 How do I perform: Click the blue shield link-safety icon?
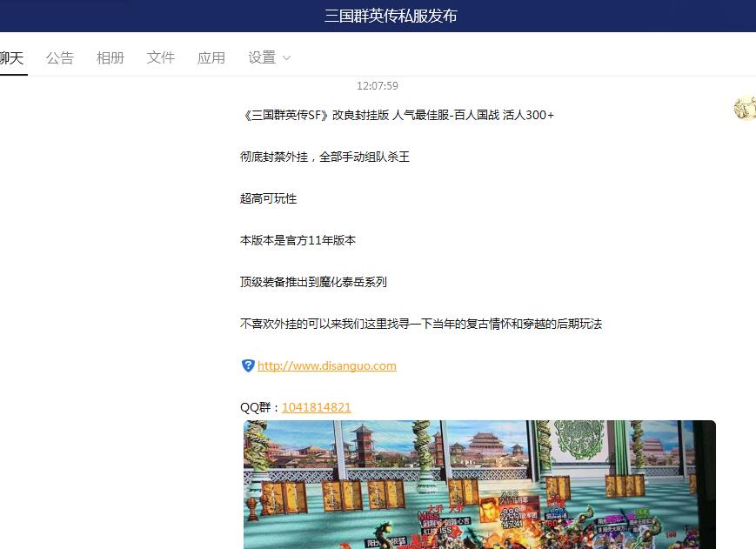pyautogui.click(x=248, y=365)
